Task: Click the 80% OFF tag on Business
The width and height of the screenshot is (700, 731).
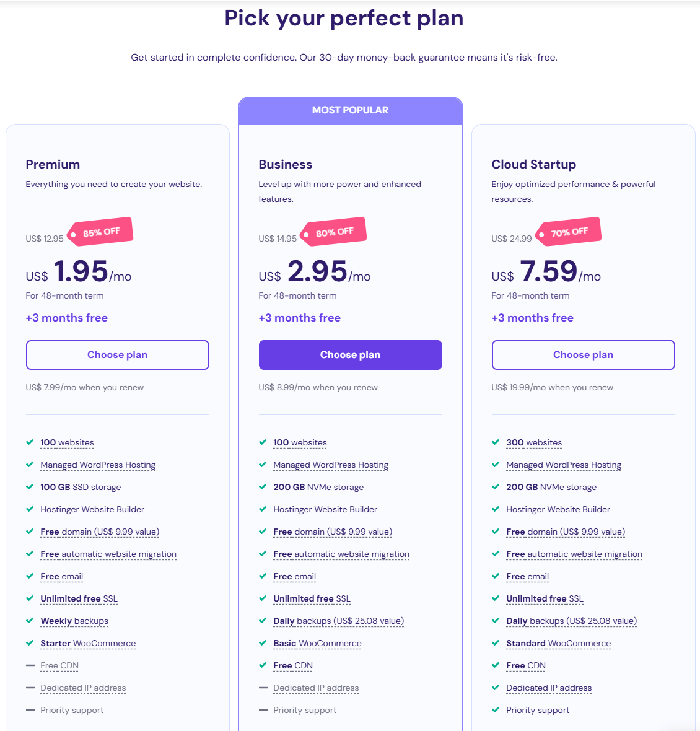Action: coord(334,232)
